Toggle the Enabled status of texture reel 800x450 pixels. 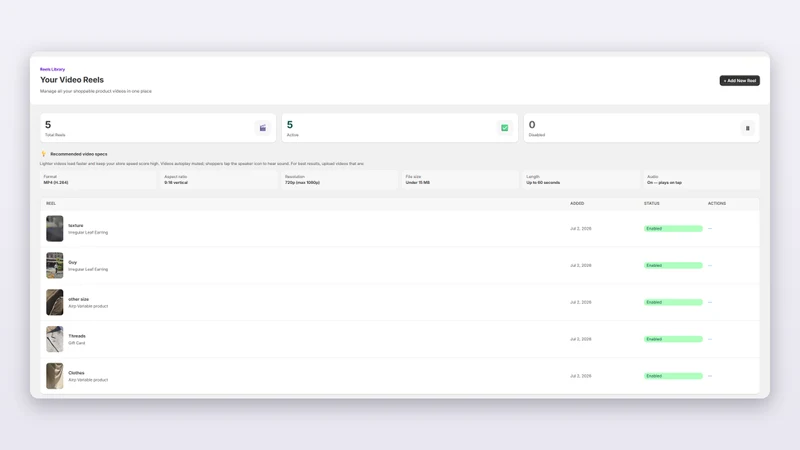click(673, 229)
